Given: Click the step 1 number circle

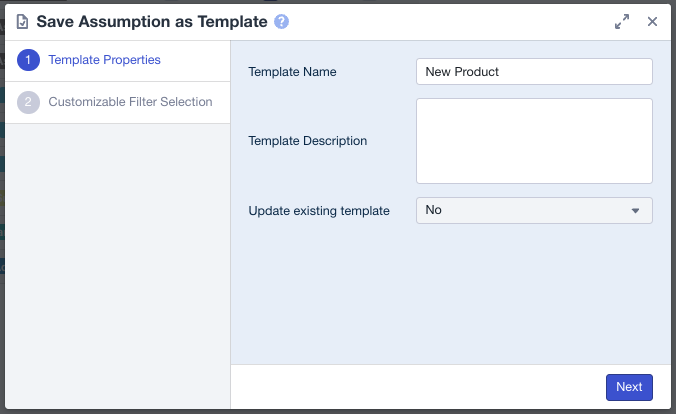Looking at the screenshot, I should tap(29, 60).
